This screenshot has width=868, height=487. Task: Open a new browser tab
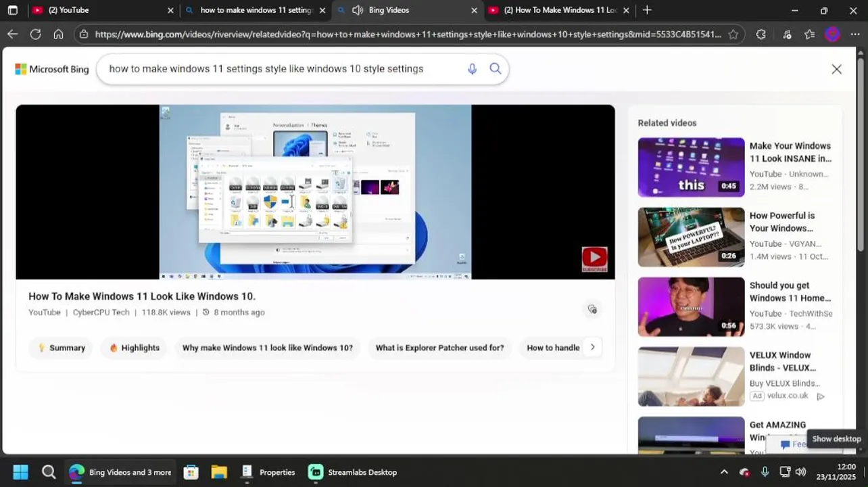pos(647,10)
